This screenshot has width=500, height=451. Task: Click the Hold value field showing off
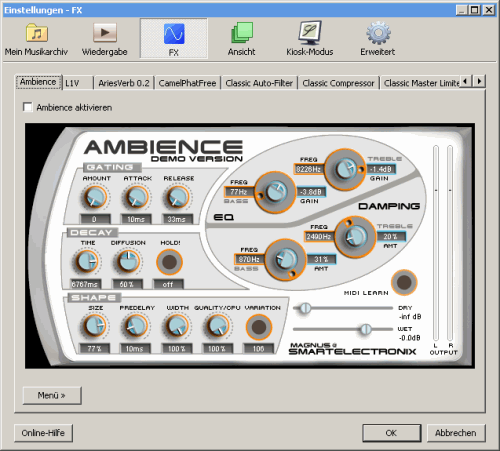click(x=168, y=284)
